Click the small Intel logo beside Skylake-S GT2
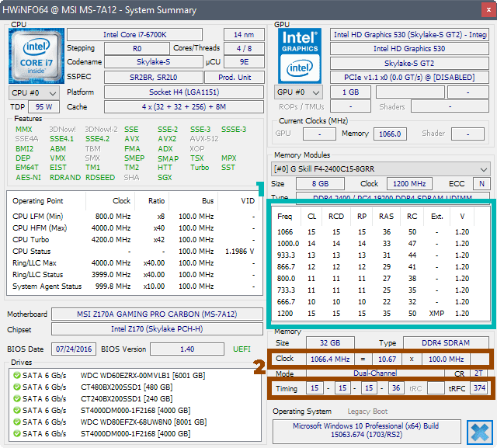The image size is (497, 448). point(299,69)
